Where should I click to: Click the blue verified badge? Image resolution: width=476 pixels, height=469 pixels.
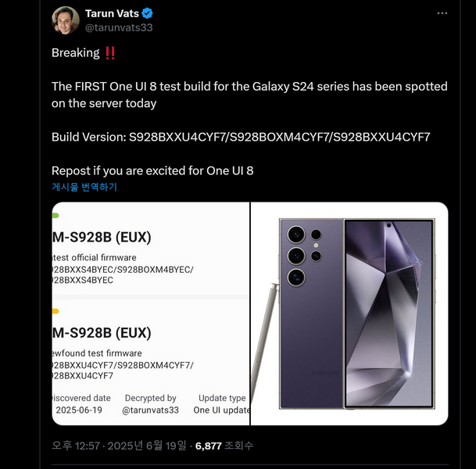click(148, 13)
